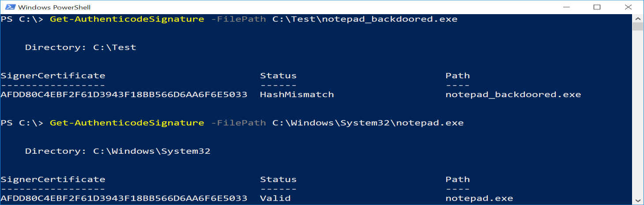Viewport: 644px width, 205px height.
Task: Minimize the Windows PowerShell window
Action: coord(566,7)
